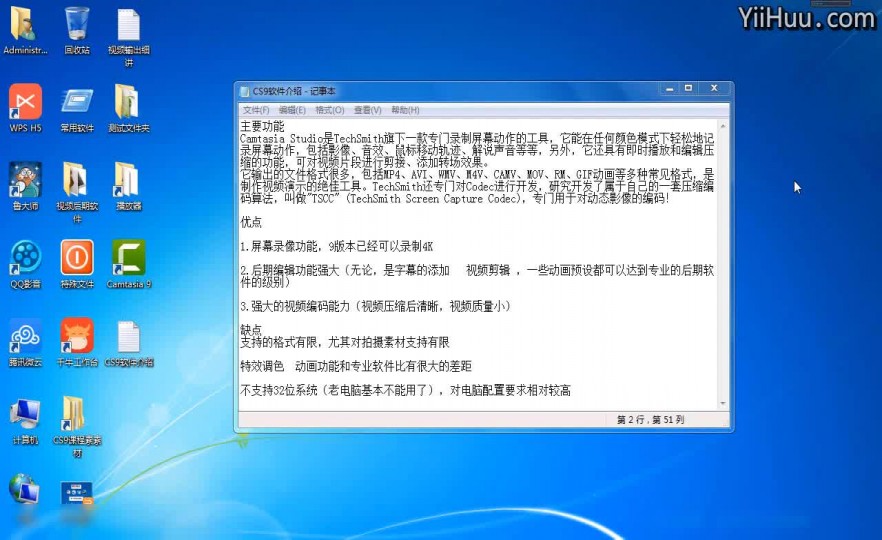Screen dimensions: 882x540
Task: Click the line starting 特效调色
Action: point(356,367)
